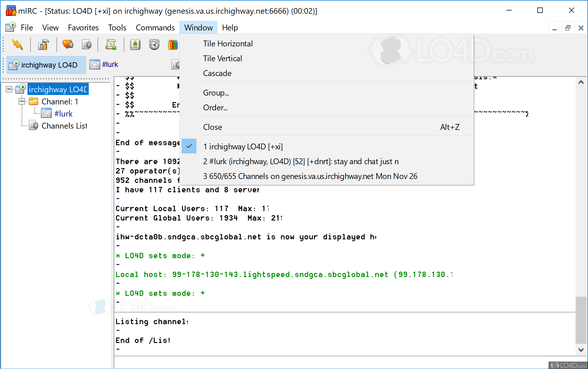Screen dimensions: 588x369
Task: Choose Cascade from Window menu
Action: pos(327,73)
